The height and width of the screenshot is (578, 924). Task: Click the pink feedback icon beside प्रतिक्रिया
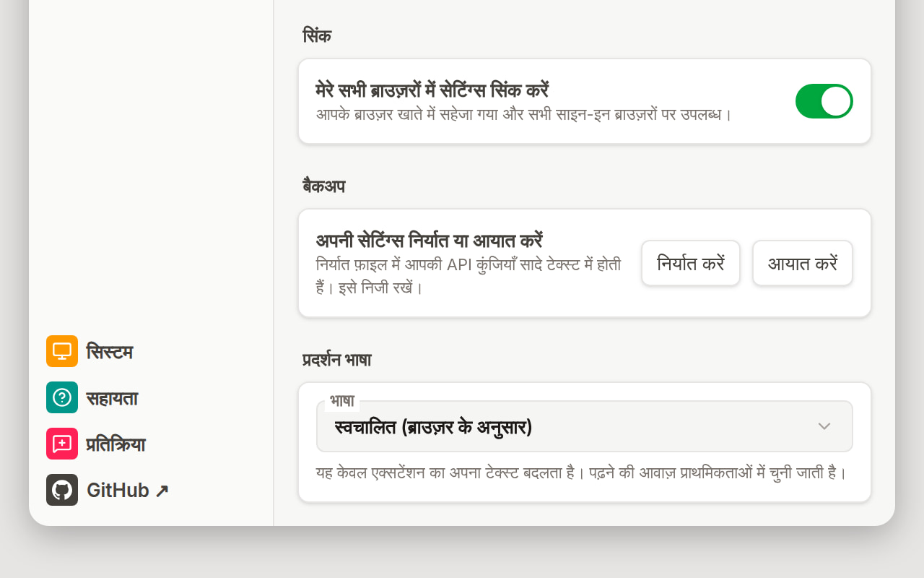62,444
